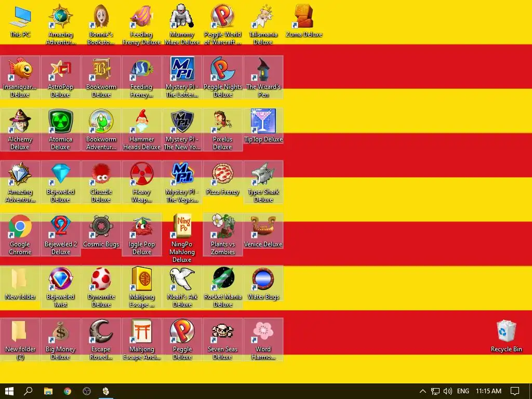
Task: Select Mystery PI The New York shortcut
Action: coord(182,129)
